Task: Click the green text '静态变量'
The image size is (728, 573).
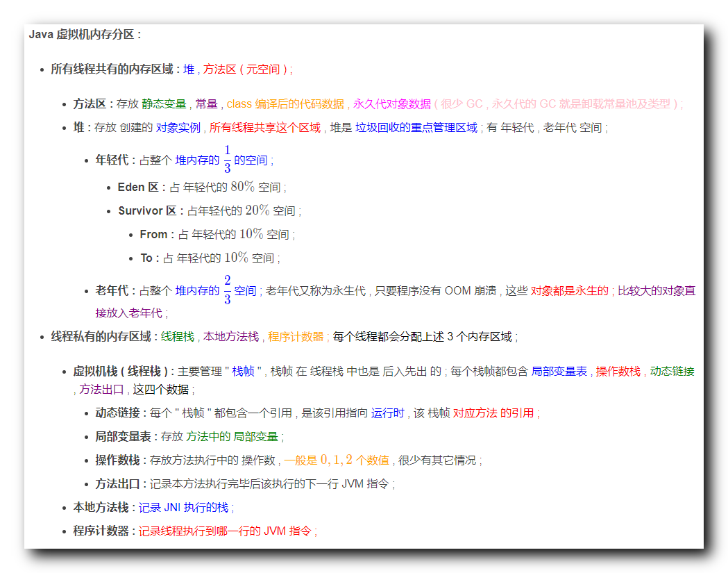Action: click(164, 104)
